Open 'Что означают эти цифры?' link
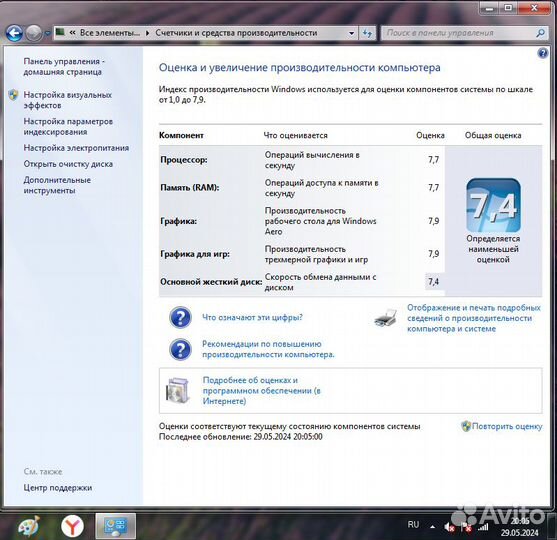Screen dimensions: 557x540 [252, 317]
